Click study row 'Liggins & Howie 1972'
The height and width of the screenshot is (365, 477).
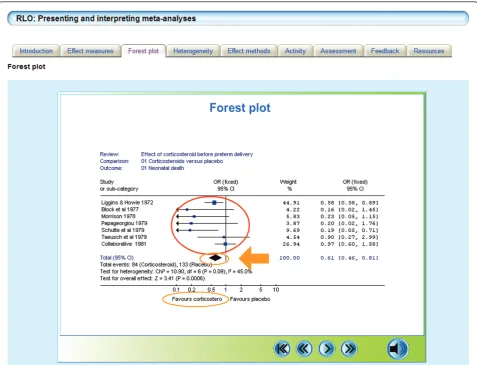(127, 202)
